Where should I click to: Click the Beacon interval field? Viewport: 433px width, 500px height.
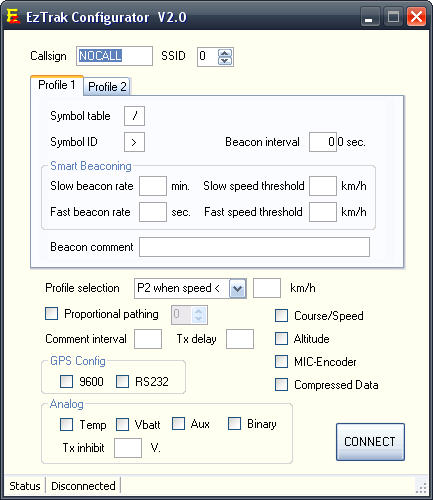pos(323,142)
